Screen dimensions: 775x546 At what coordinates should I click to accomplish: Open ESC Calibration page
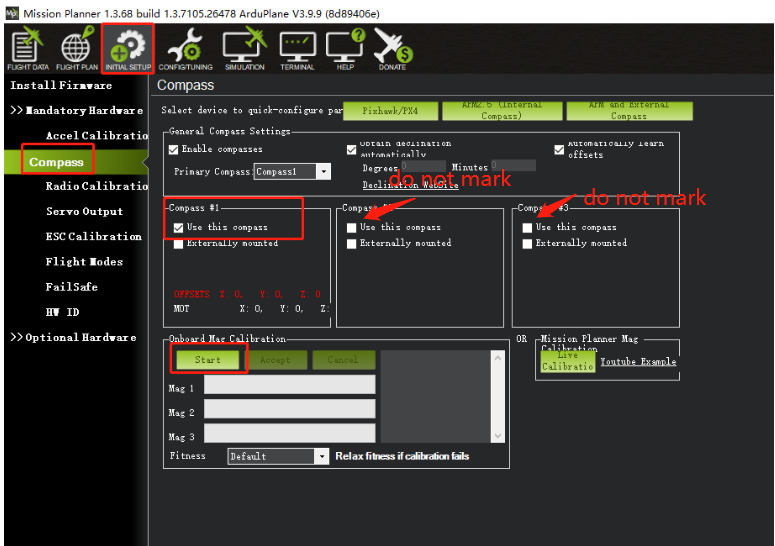point(93,236)
